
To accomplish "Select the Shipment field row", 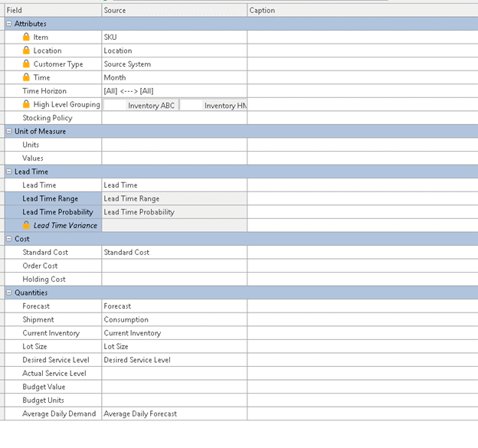I will click(x=53, y=319).
